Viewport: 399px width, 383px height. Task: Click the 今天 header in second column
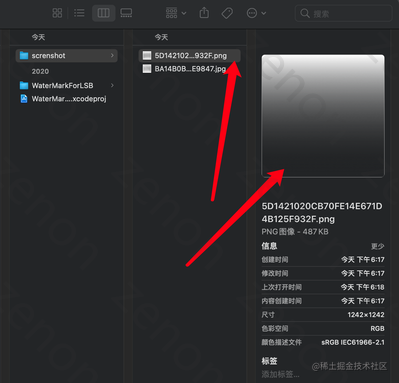[x=161, y=37]
